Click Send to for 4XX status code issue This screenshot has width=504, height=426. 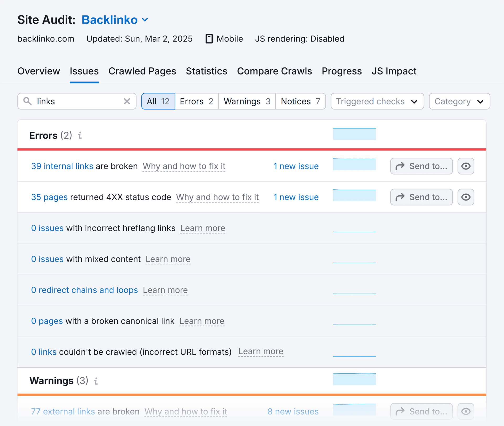[421, 197]
